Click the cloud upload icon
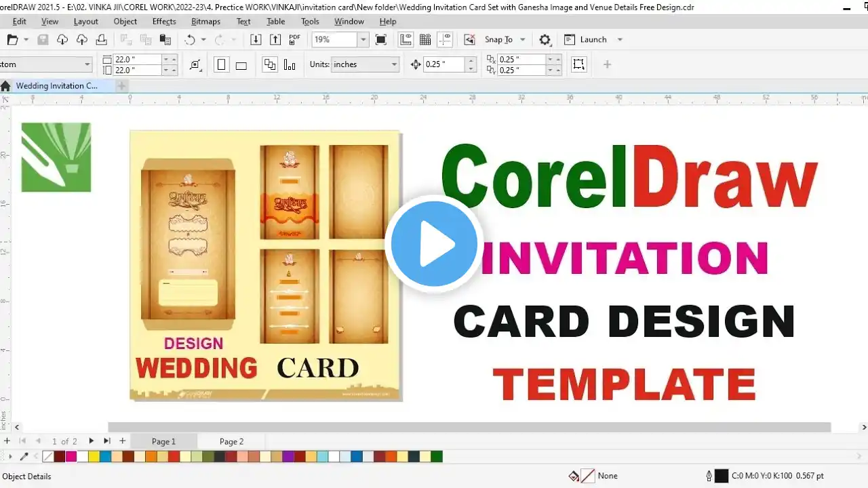The width and height of the screenshot is (868, 488). 82,40
